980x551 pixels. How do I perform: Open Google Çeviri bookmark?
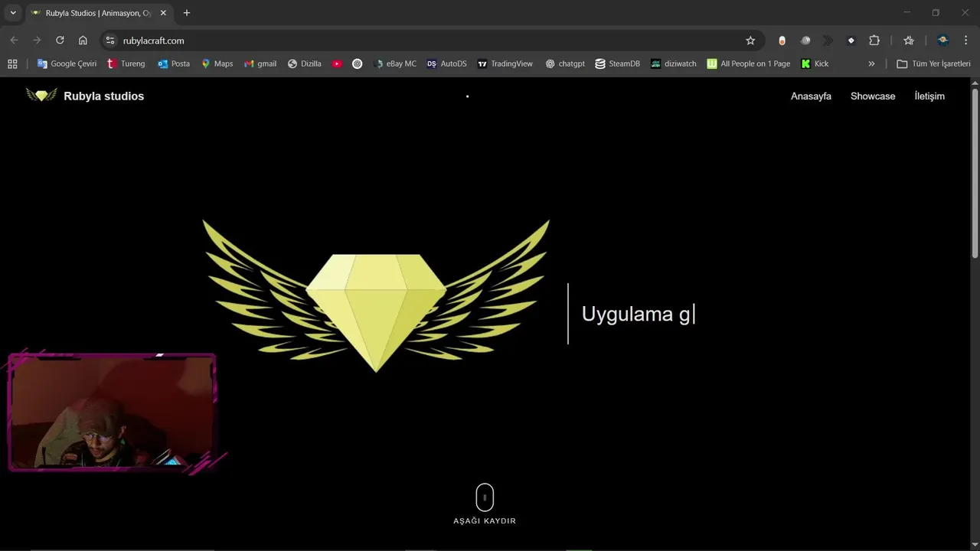67,64
